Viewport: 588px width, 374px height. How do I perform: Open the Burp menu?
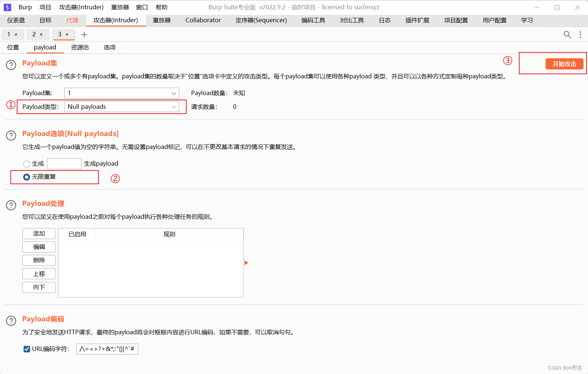tap(25, 7)
